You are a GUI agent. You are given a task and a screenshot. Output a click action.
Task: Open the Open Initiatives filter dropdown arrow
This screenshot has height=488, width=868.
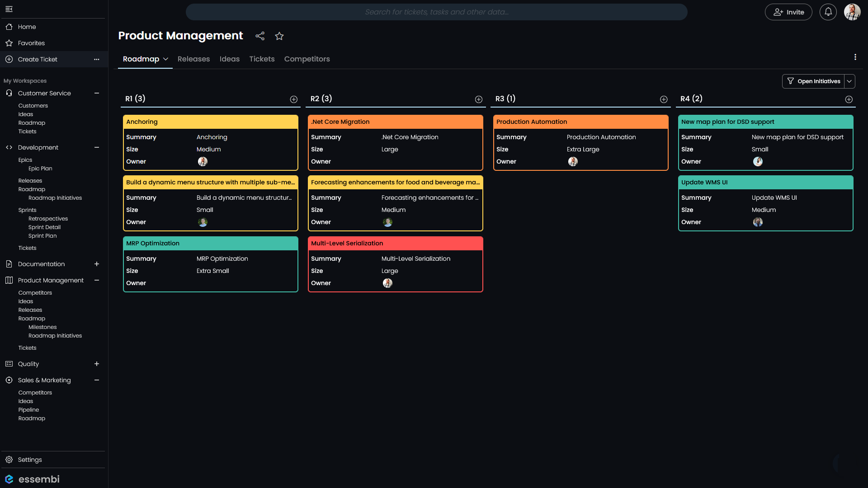click(x=849, y=81)
